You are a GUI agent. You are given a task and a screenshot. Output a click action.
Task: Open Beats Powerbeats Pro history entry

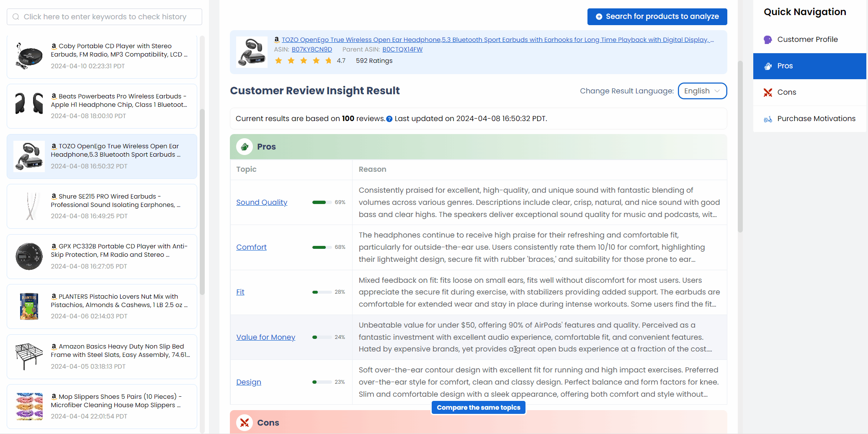tap(102, 106)
